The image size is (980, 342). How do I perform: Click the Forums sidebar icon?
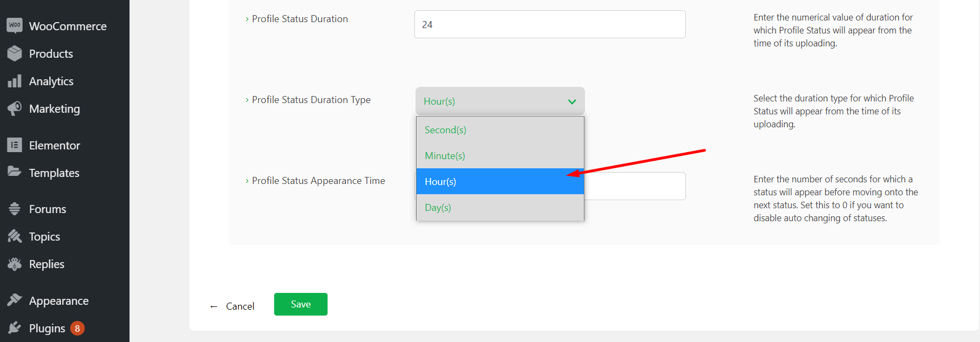tap(15, 209)
